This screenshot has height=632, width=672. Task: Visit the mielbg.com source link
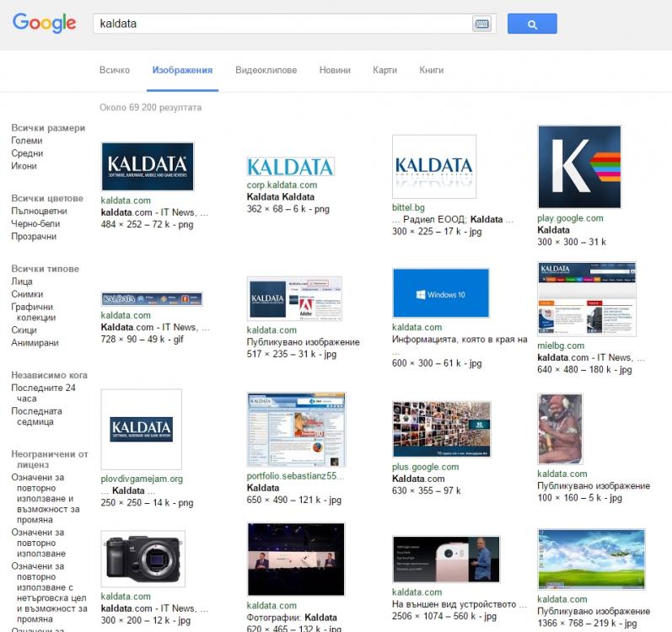[561, 345]
